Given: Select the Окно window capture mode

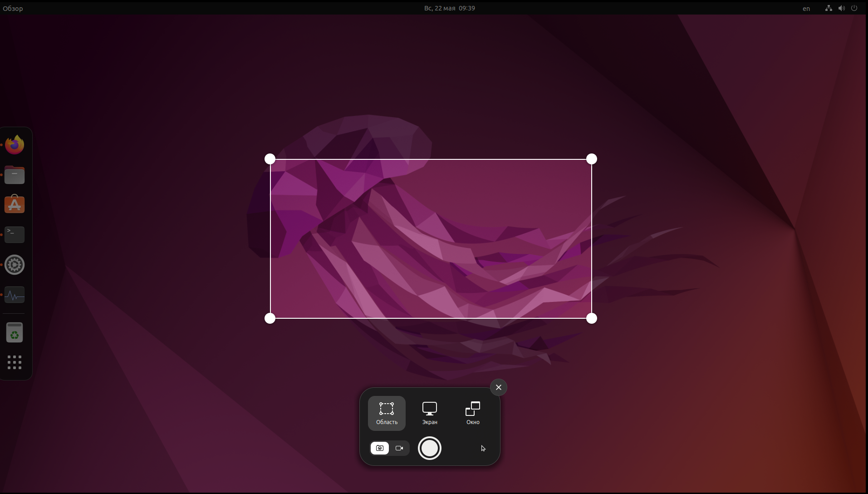Looking at the screenshot, I should click(x=473, y=413).
